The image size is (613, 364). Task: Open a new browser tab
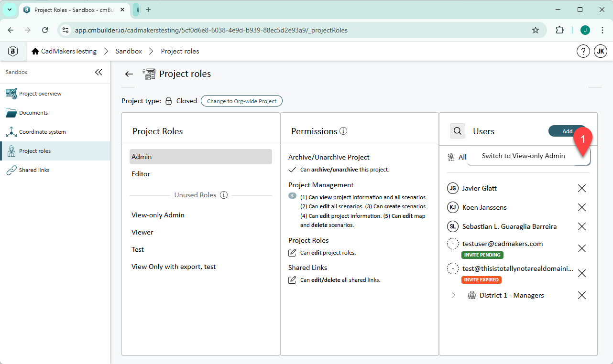coord(148,10)
